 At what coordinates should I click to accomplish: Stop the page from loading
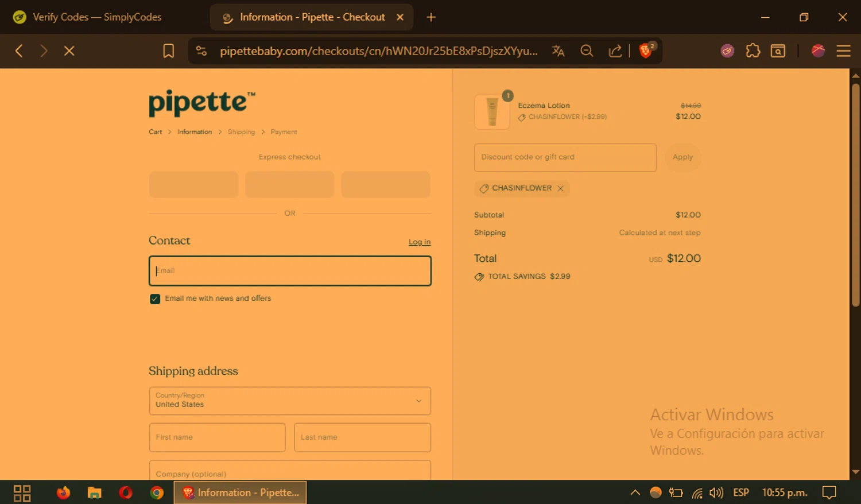[x=69, y=51]
